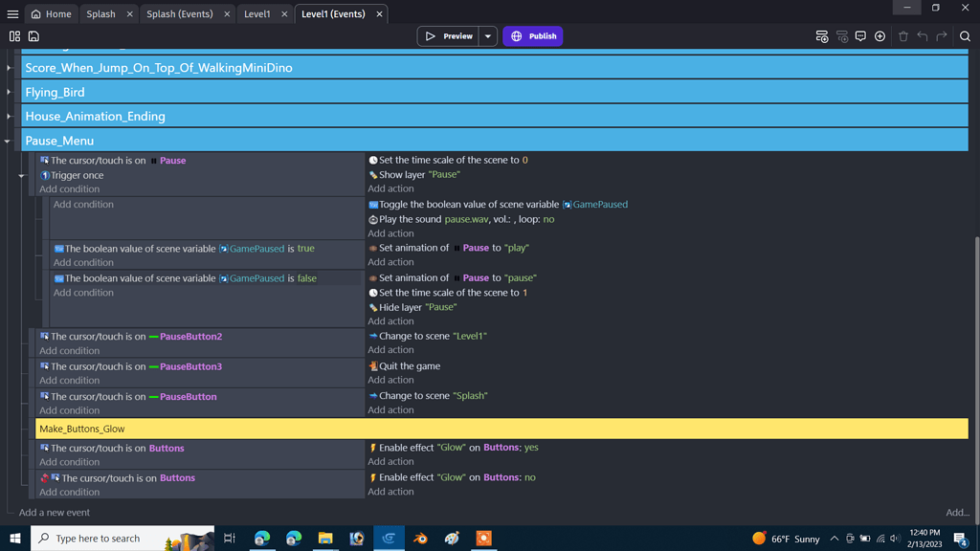Viewport: 980px width, 551px height.
Task: Select cursor is on PauseButton3 condition
Action: tap(130, 366)
